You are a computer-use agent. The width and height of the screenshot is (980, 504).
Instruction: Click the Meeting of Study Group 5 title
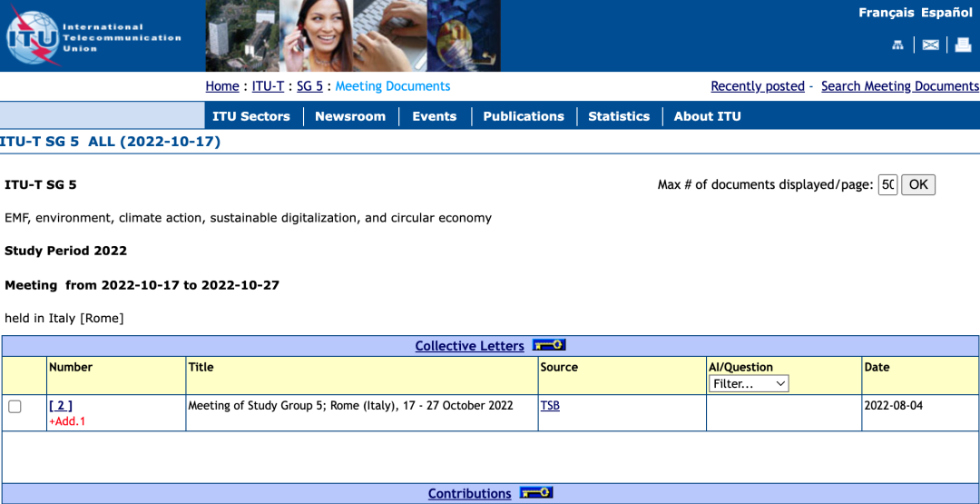350,406
